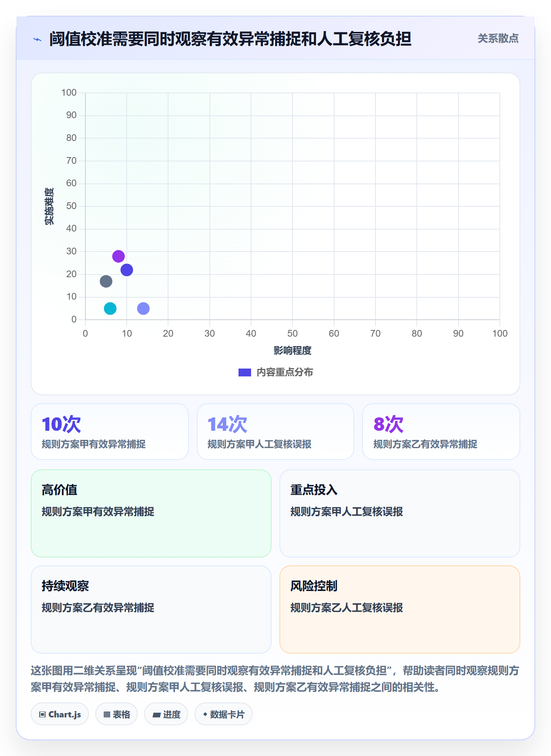Click 规则方案甲有效异常捕捉 in the 高价值 card
Viewport: 551px width, 756px height.
click(98, 512)
